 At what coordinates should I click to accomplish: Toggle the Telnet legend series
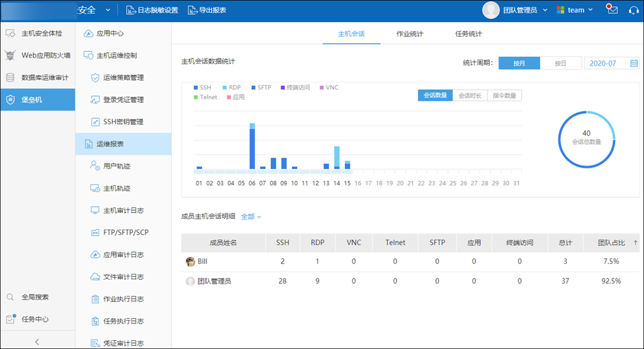point(205,97)
